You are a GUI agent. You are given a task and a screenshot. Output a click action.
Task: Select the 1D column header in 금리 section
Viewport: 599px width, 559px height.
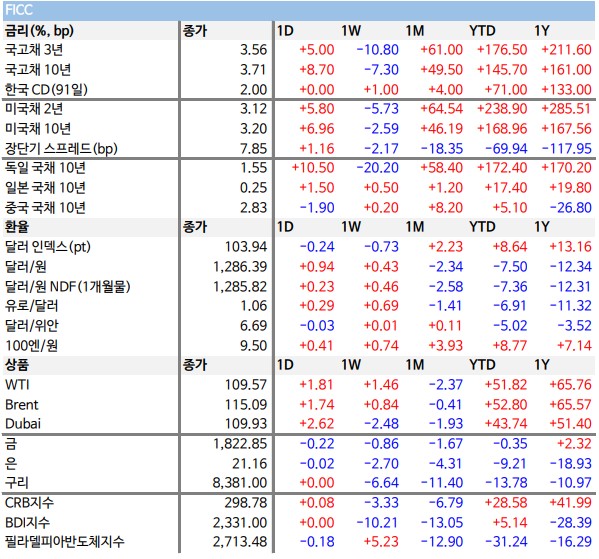coord(285,31)
